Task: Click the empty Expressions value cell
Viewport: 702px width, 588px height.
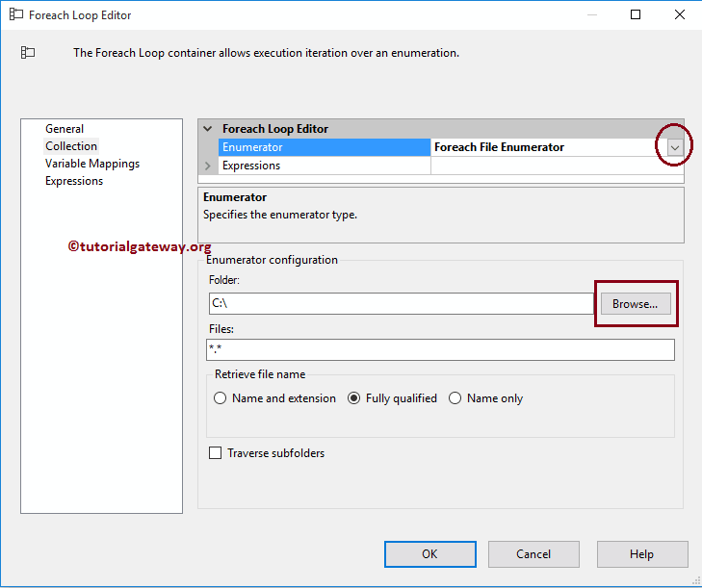Action: pos(557,166)
